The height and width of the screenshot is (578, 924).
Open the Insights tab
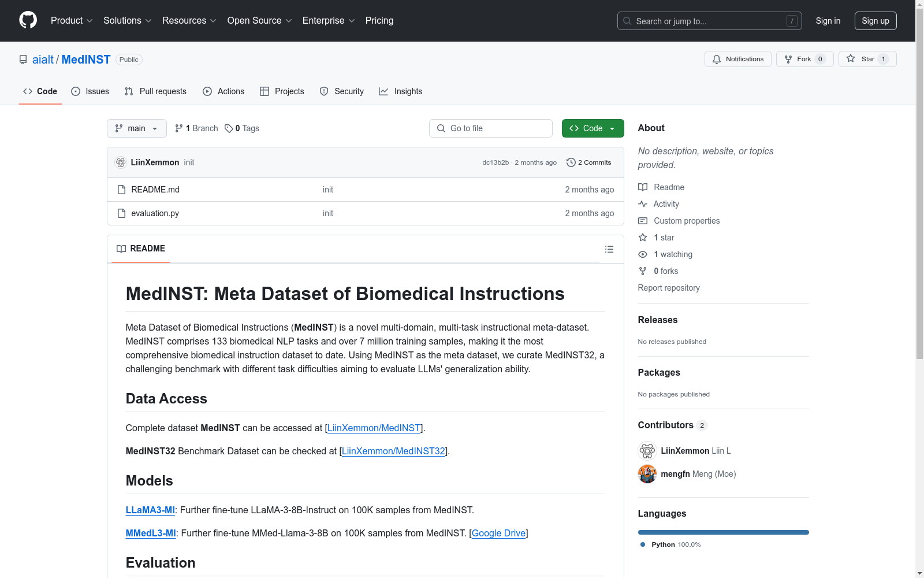(x=401, y=91)
